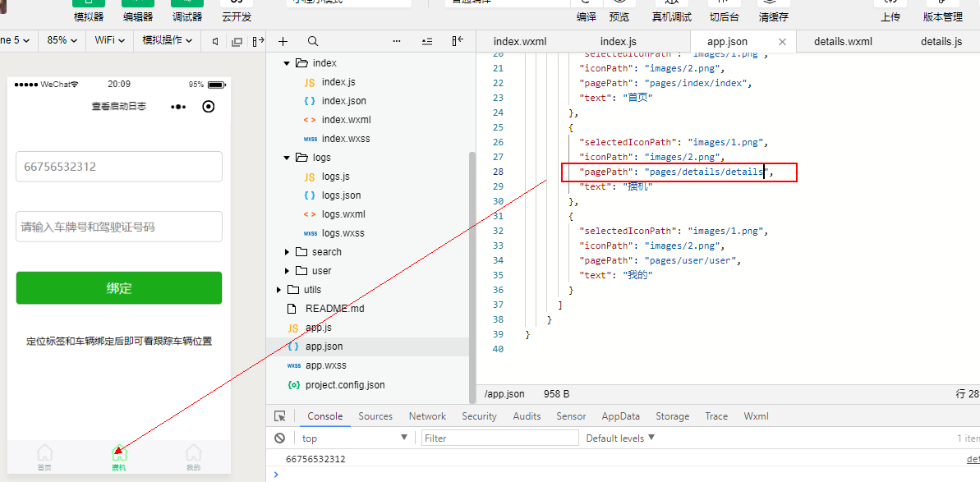The image size is (980, 482).
Task: Click the simulator panel dock-right icon
Action: tap(258, 42)
